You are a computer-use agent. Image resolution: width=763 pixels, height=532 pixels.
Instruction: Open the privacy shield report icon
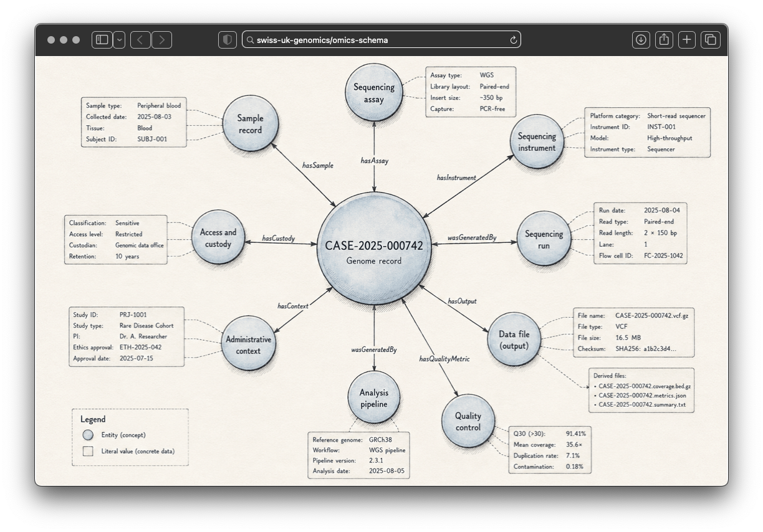(x=228, y=40)
